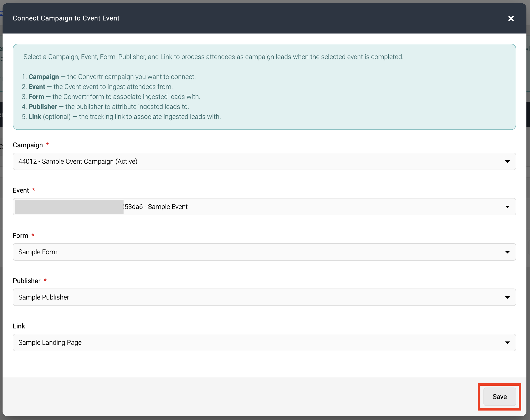Close the Connect Campaign dialog
The width and height of the screenshot is (530, 420).
(x=511, y=18)
